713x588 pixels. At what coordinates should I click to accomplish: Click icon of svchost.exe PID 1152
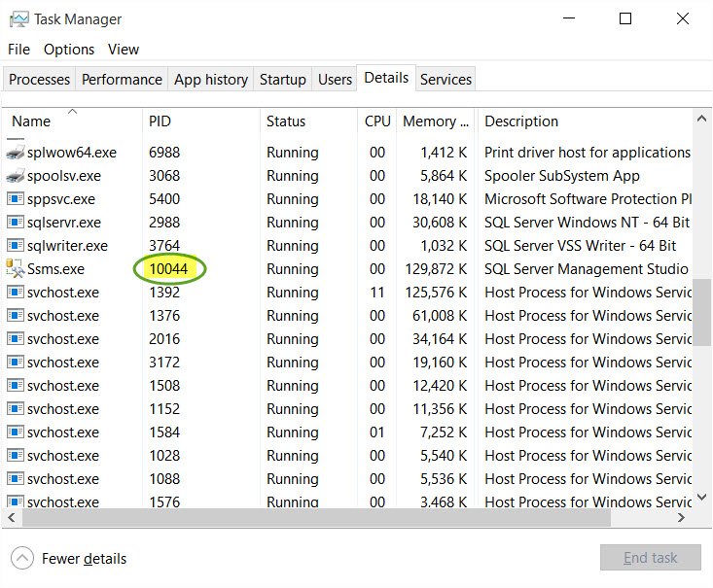(15, 408)
